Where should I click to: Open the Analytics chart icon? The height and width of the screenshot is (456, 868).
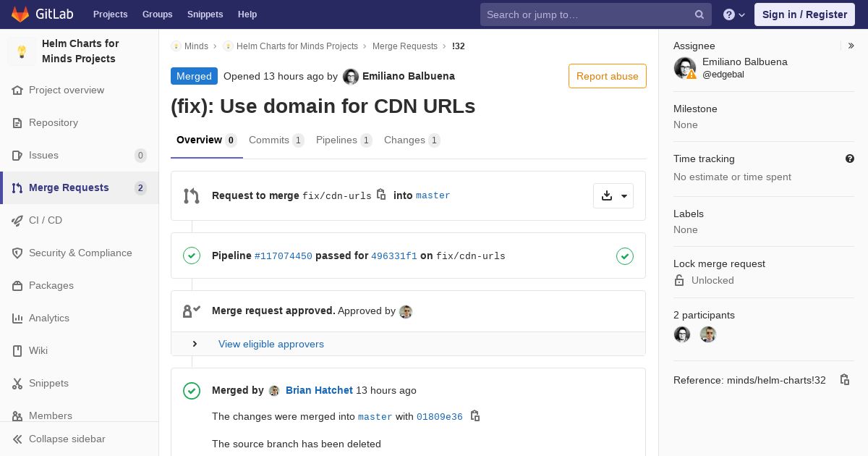[x=17, y=318]
